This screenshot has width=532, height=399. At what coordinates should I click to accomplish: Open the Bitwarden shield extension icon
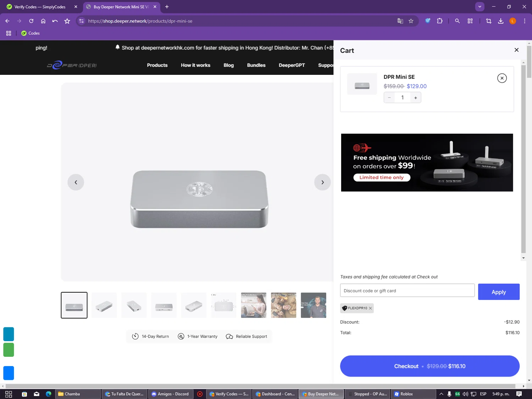tap(428, 21)
